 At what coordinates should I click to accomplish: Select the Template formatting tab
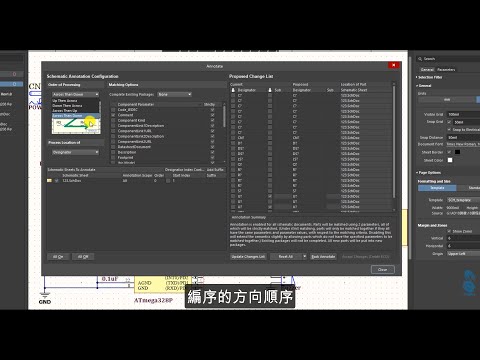pyautogui.click(x=437, y=188)
